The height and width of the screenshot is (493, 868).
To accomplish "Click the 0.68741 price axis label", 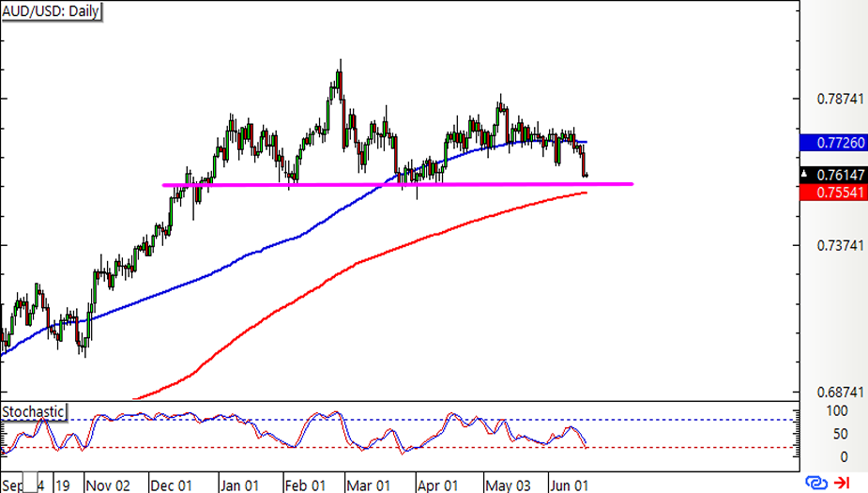I will (841, 393).
